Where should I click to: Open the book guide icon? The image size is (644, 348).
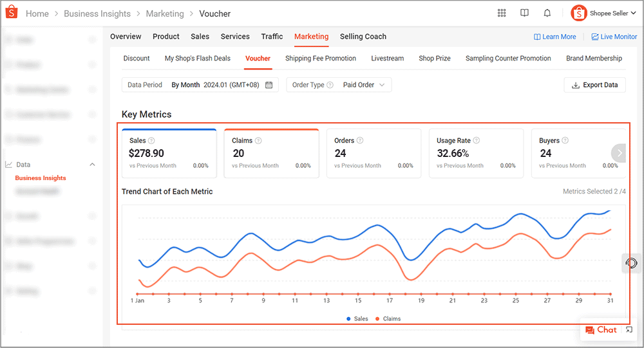[x=524, y=14]
